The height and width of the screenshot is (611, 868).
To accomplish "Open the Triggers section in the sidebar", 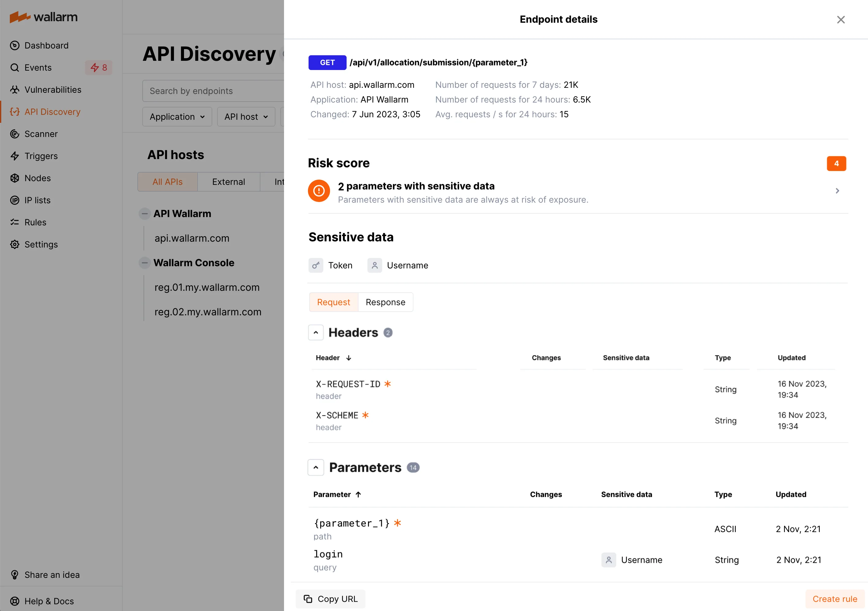I will point(41,156).
